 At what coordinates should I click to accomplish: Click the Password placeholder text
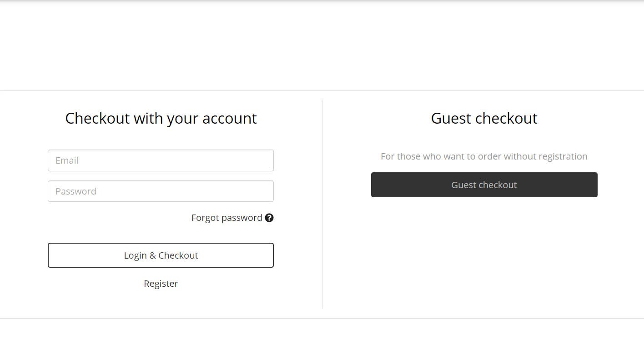pos(76,191)
